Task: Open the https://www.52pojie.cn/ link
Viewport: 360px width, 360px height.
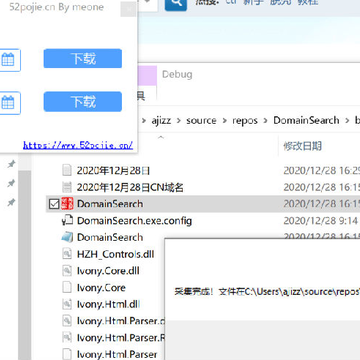Action: tap(78, 145)
